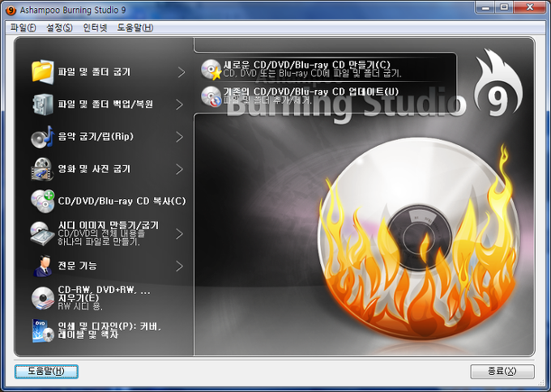
Task: Select 새로운 CD/DVD/Blu-ray CD 만들기(C)
Action: 307,65
